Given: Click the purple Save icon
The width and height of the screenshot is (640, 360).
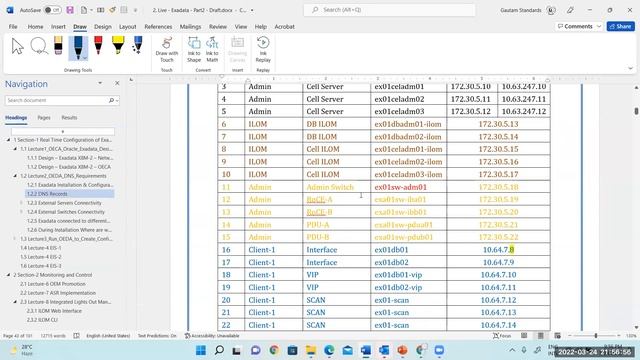Looking at the screenshot, I should (x=70, y=10).
